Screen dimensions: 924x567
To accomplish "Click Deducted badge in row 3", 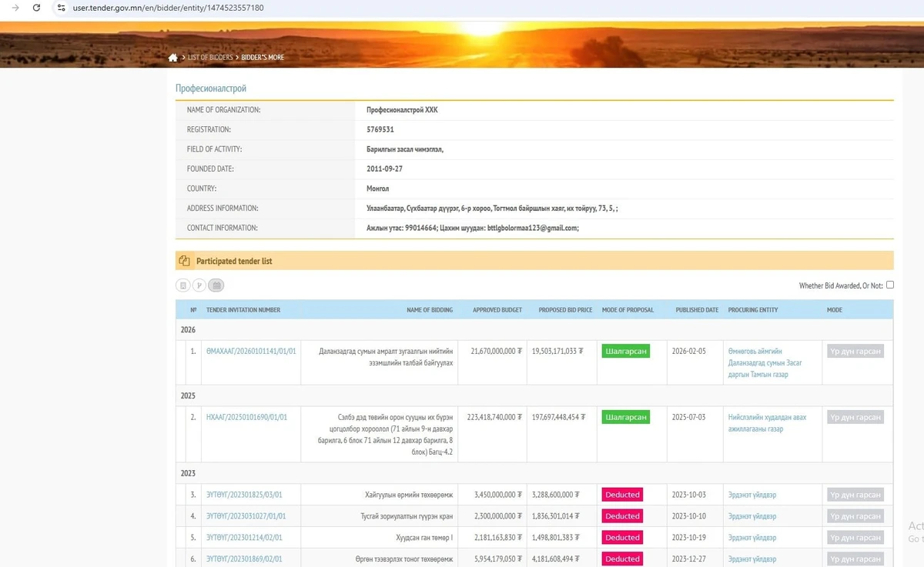I will click(x=622, y=495).
